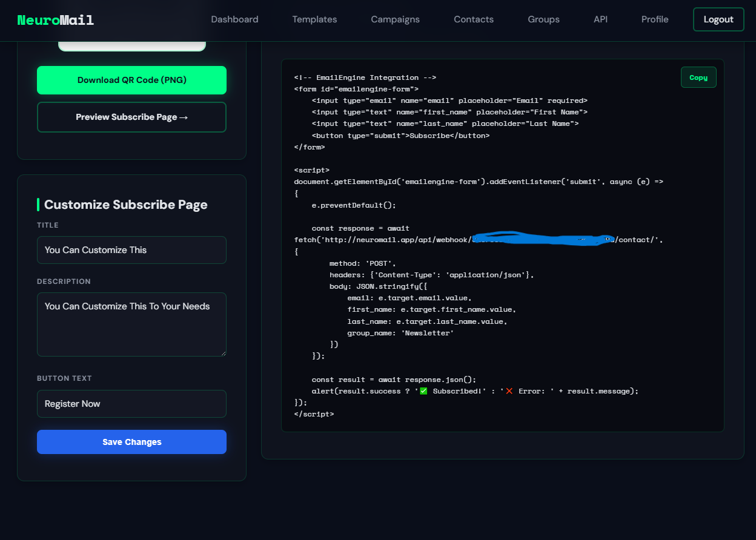Copy the embed code with Copy button
756x540 pixels.
pyautogui.click(x=698, y=77)
